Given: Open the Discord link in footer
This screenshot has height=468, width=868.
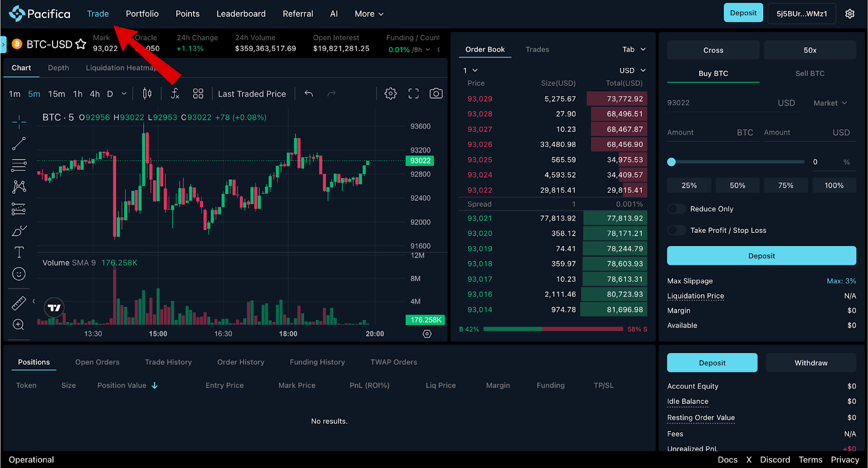Looking at the screenshot, I should pos(775,460).
